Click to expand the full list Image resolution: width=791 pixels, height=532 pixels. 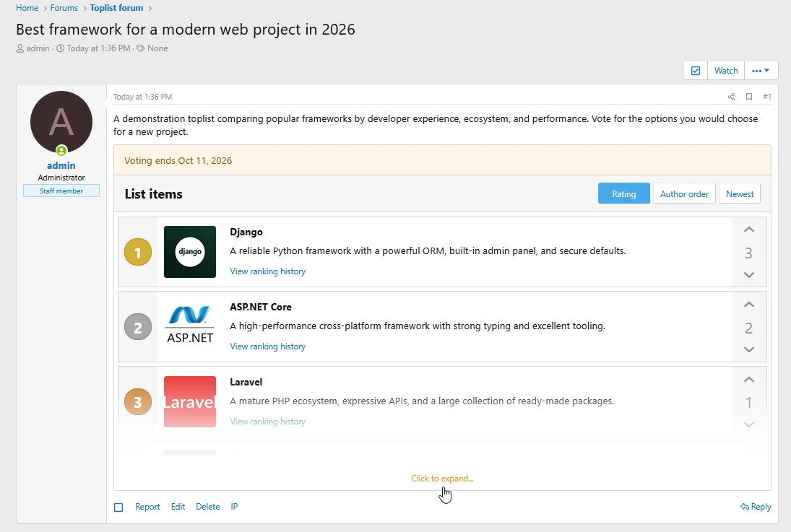pyautogui.click(x=442, y=479)
